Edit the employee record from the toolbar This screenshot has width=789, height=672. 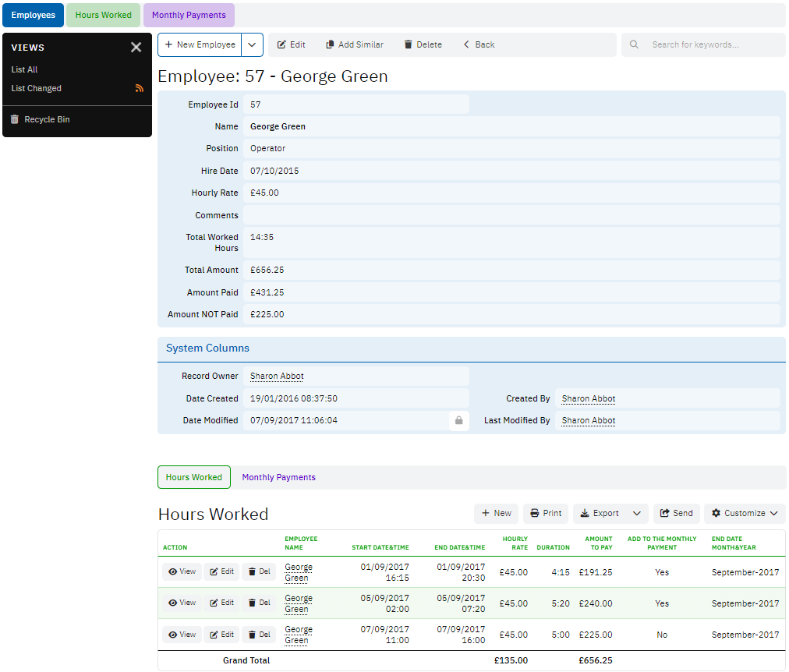(292, 45)
